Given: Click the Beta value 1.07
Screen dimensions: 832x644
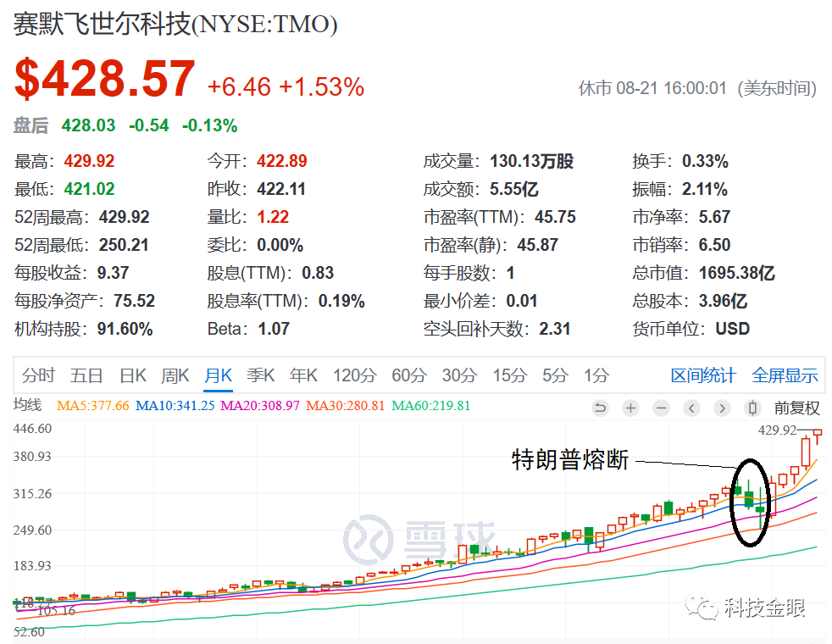Looking at the screenshot, I should (x=274, y=329).
